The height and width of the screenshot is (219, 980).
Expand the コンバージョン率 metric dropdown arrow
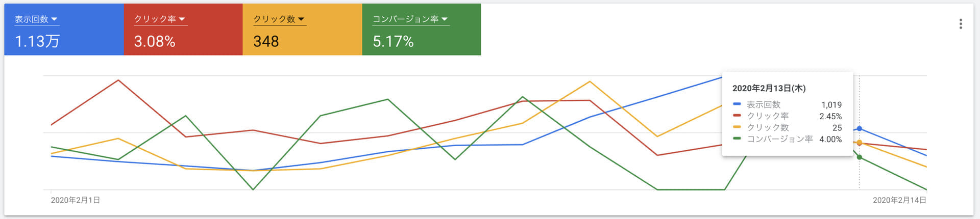tap(445, 19)
